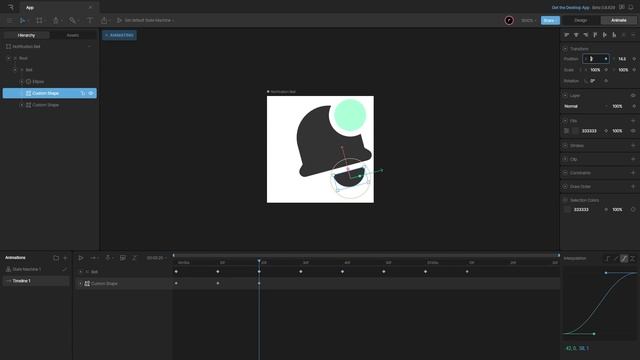The height and width of the screenshot is (360, 640).
Task: Switch to Hierarchy tab
Action: (x=27, y=36)
